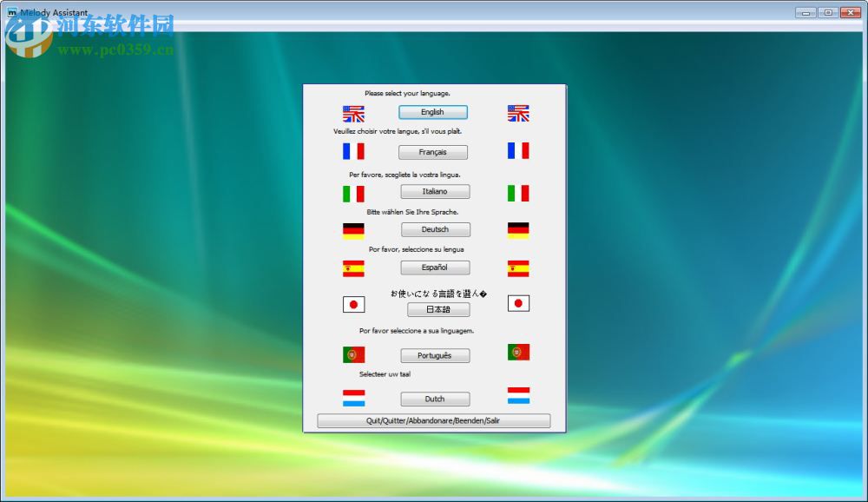Select the Japanese 日本語 button
This screenshot has width=868, height=502.
(x=438, y=310)
